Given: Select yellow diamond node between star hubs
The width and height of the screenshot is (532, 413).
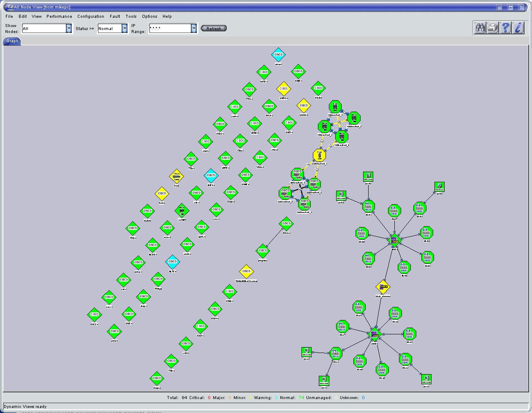Looking at the screenshot, I should tap(383, 287).
